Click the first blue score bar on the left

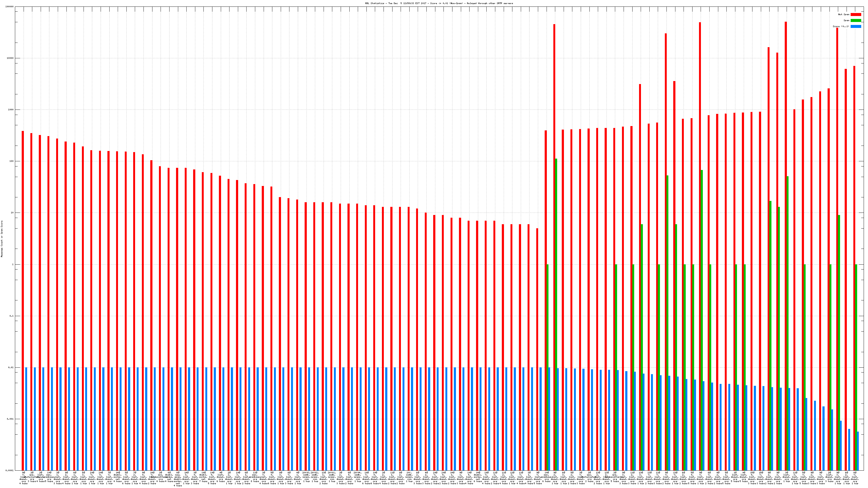click(x=26, y=419)
